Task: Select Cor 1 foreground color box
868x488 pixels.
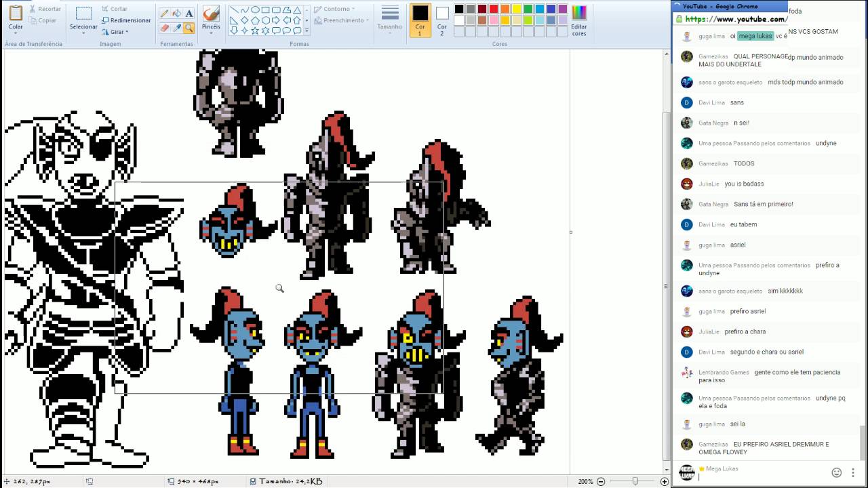Action: pyautogui.click(x=420, y=20)
